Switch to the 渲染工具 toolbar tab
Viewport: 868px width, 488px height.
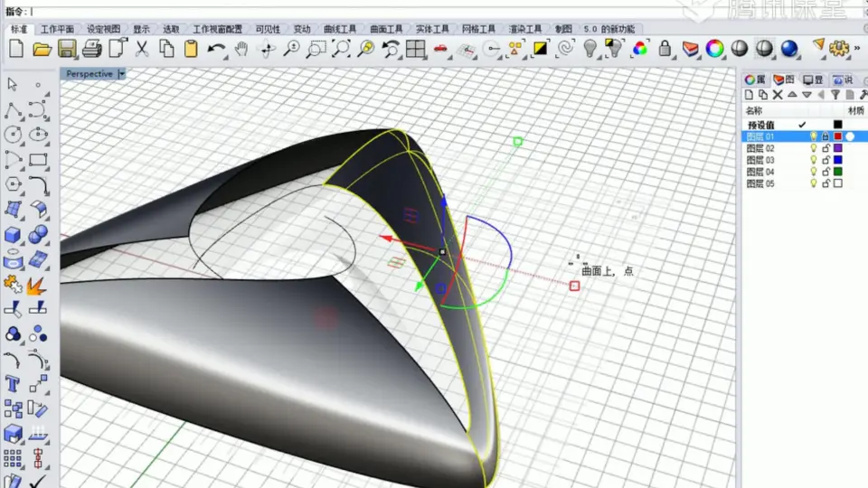[525, 29]
